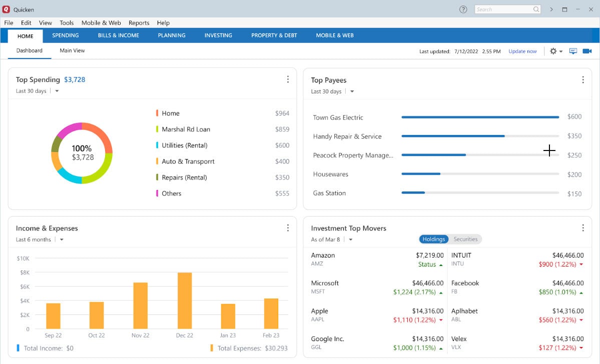Select the Holdings toggle option
Image resolution: width=600 pixels, height=364 pixels.
(433, 239)
